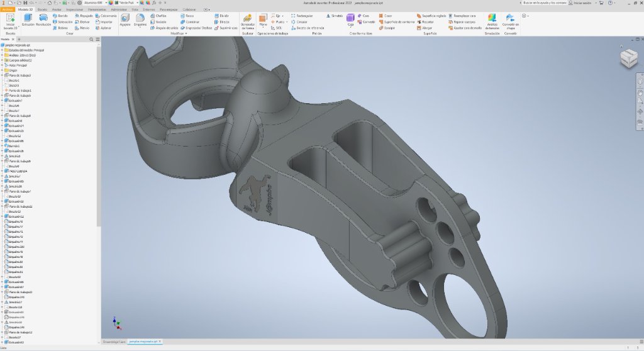Switch to the Ensamblaje1.iam document tab
644x351 pixels.
click(114, 342)
